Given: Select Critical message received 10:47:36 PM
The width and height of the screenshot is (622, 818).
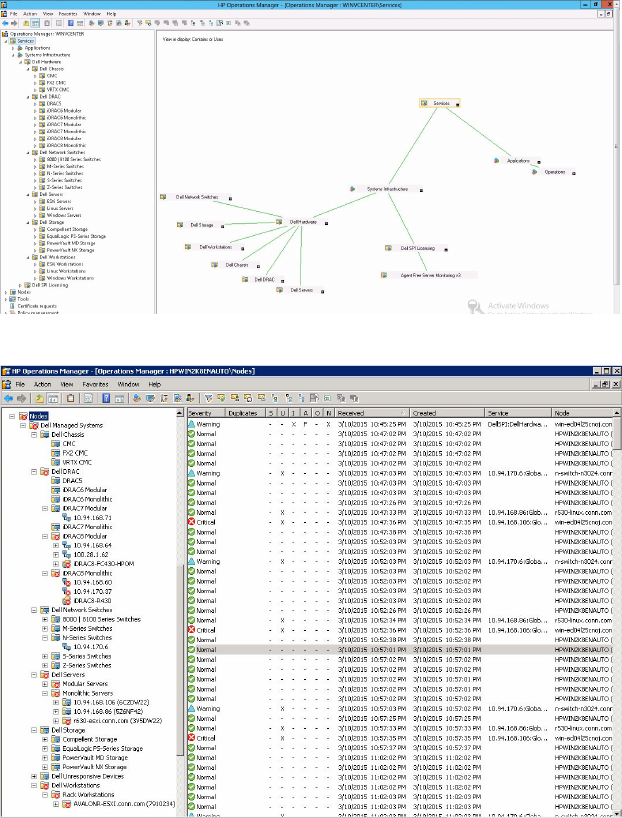Looking at the screenshot, I should 400,522.
